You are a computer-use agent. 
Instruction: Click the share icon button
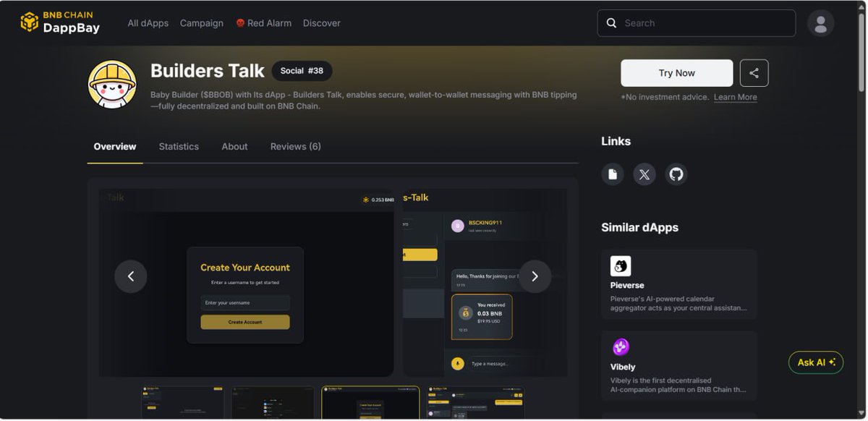coord(754,73)
